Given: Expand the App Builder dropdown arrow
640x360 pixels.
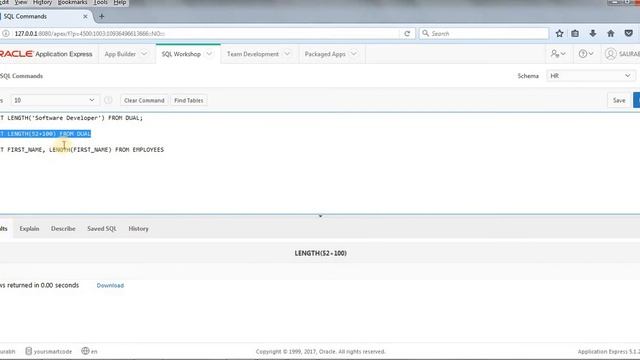Looking at the screenshot, I should tap(144, 54).
